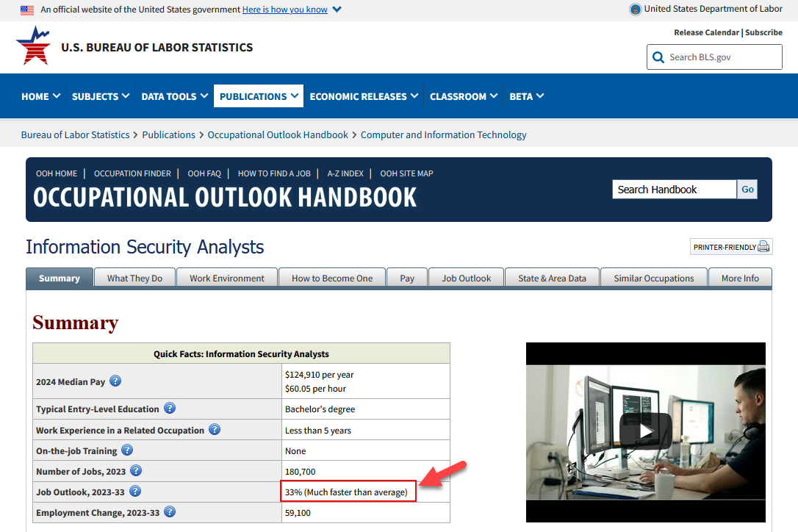Click the BLS star logo
The width and height of the screenshot is (798, 532).
tap(33, 46)
